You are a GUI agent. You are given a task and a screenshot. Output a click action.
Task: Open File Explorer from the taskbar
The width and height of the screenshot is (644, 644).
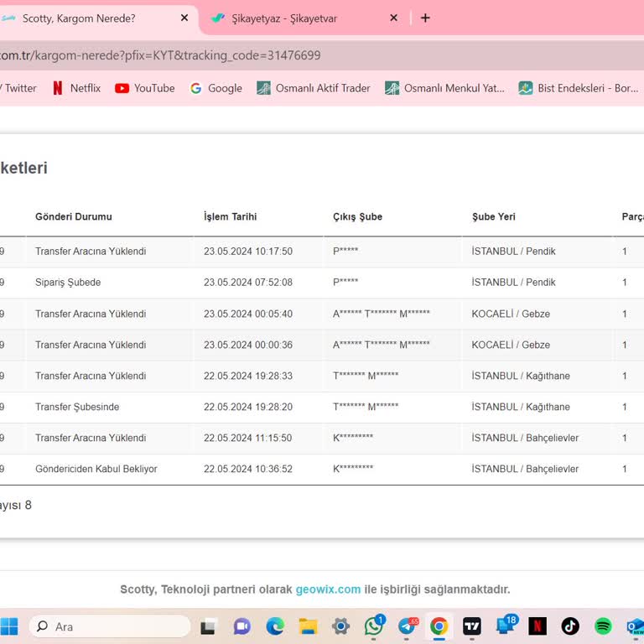308,626
